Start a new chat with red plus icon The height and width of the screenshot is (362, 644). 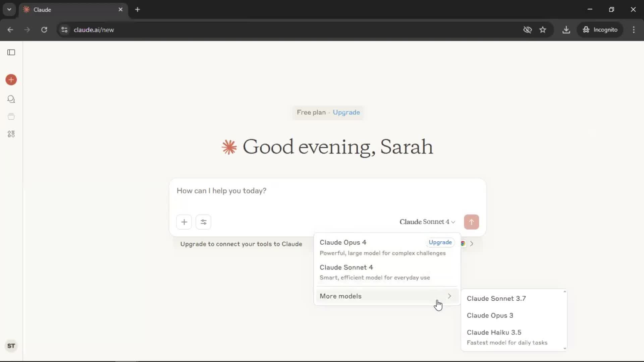point(11,80)
